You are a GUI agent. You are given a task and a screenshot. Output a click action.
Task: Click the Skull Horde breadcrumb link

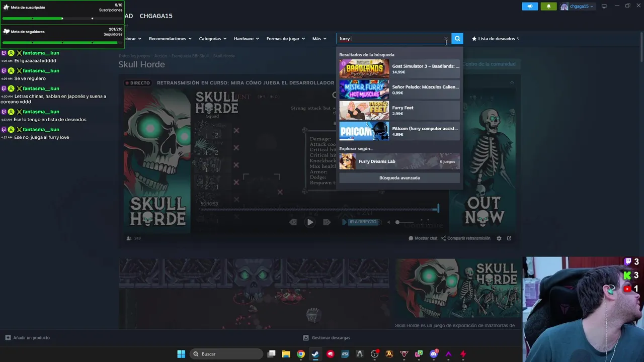click(224, 56)
